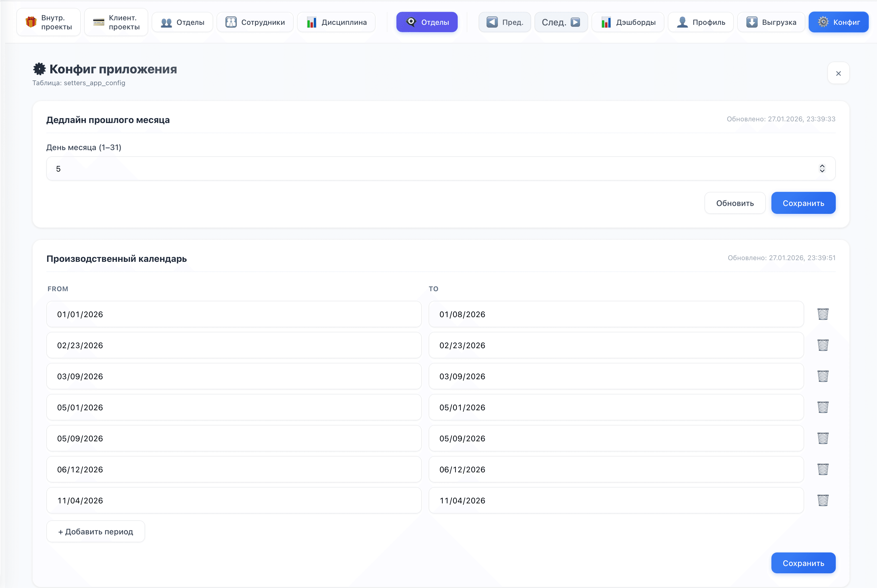The width and height of the screenshot is (877, 588).
Task: Click day of month stepper arrows
Action: (x=822, y=168)
